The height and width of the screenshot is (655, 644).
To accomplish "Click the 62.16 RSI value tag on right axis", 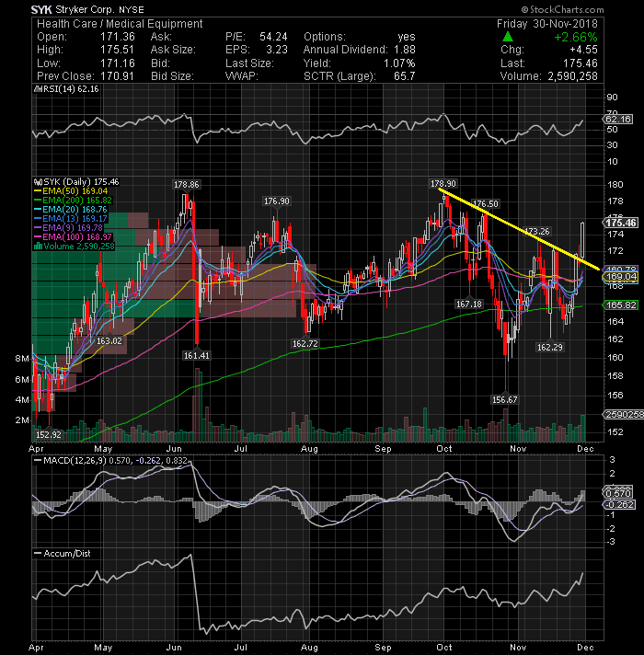I will tap(618, 119).
